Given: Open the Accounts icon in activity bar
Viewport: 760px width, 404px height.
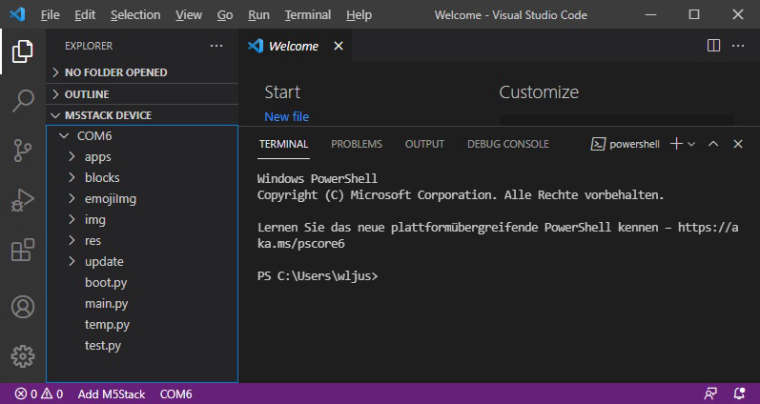Looking at the screenshot, I should click(22, 307).
